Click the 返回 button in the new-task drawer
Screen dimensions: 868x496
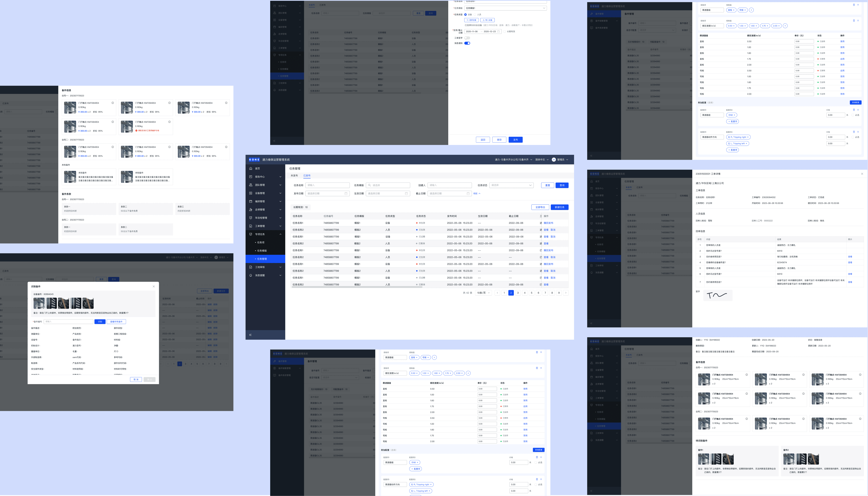(483, 140)
